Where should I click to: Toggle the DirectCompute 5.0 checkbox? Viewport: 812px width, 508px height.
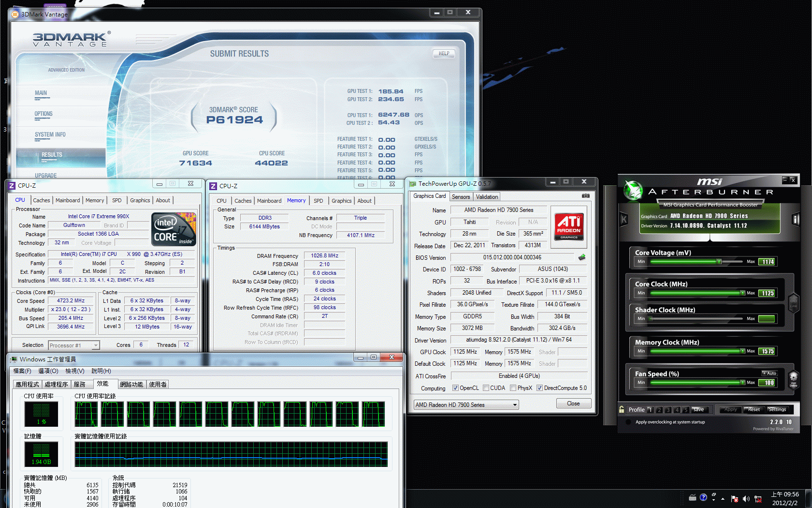click(539, 388)
